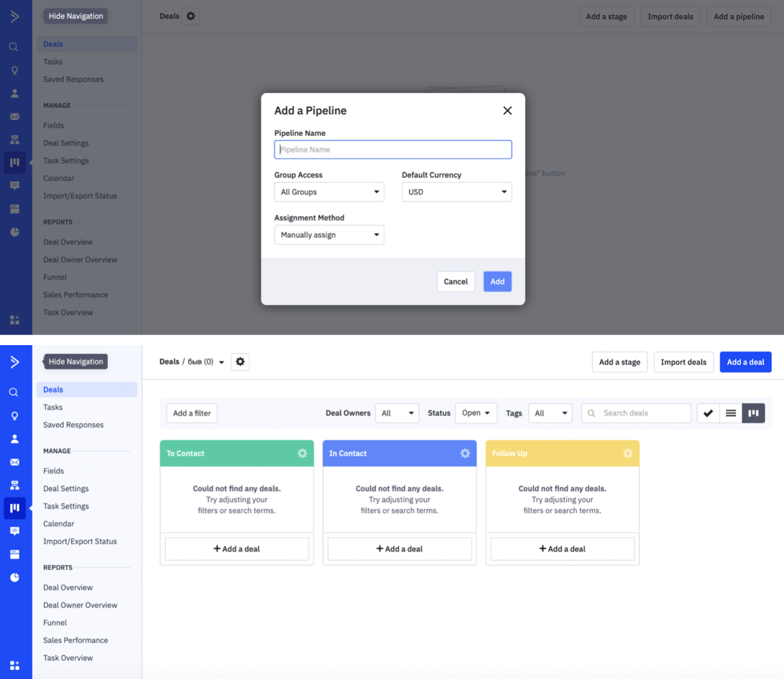Click the lightbulb icon on board page sidebar

[x=14, y=416]
